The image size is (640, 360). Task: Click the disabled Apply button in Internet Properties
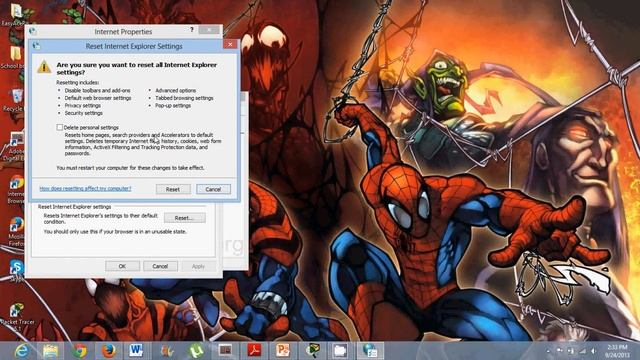tap(198, 266)
